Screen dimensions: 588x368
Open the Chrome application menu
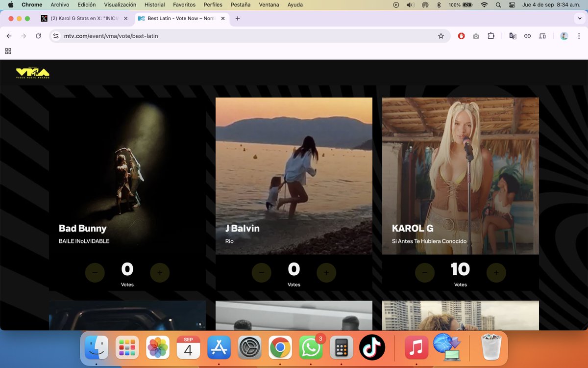pyautogui.click(x=31, y=4)
